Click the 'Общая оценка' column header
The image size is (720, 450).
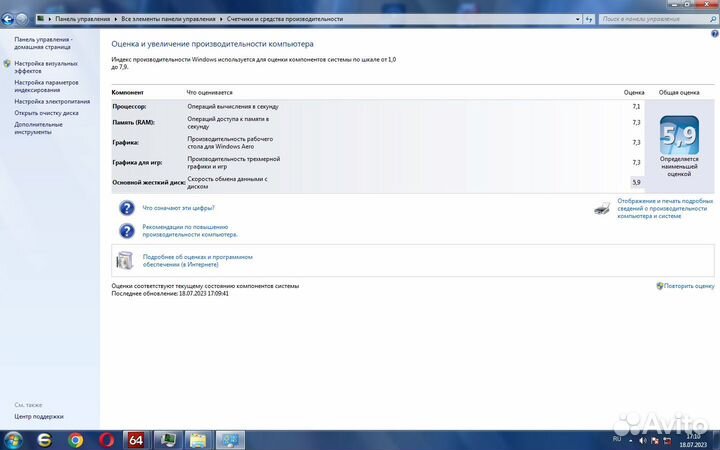pyautogui.click(x=679, y=92)
